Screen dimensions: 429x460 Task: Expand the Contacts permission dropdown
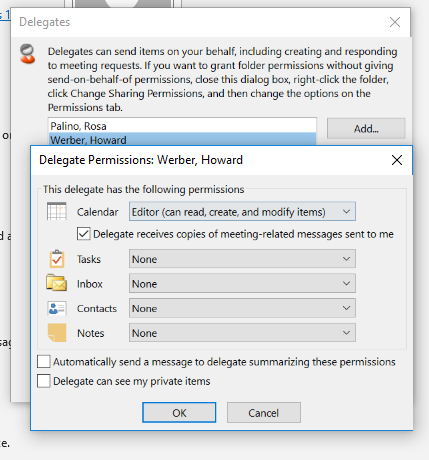pyautogui.click(x=242, y=308)
